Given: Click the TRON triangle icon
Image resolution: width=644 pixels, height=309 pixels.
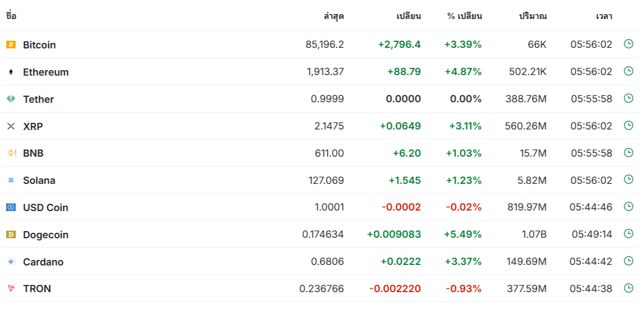Looking at the screenshot, I should 11,289.
